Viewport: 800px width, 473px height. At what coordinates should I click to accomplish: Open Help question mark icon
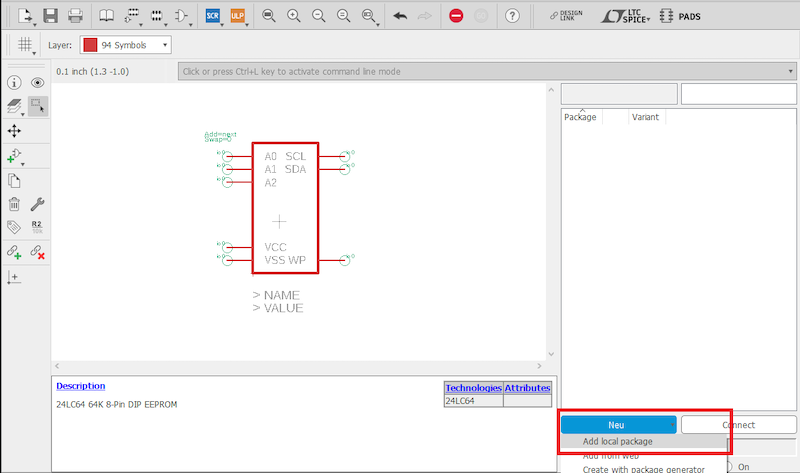point(512,16)
